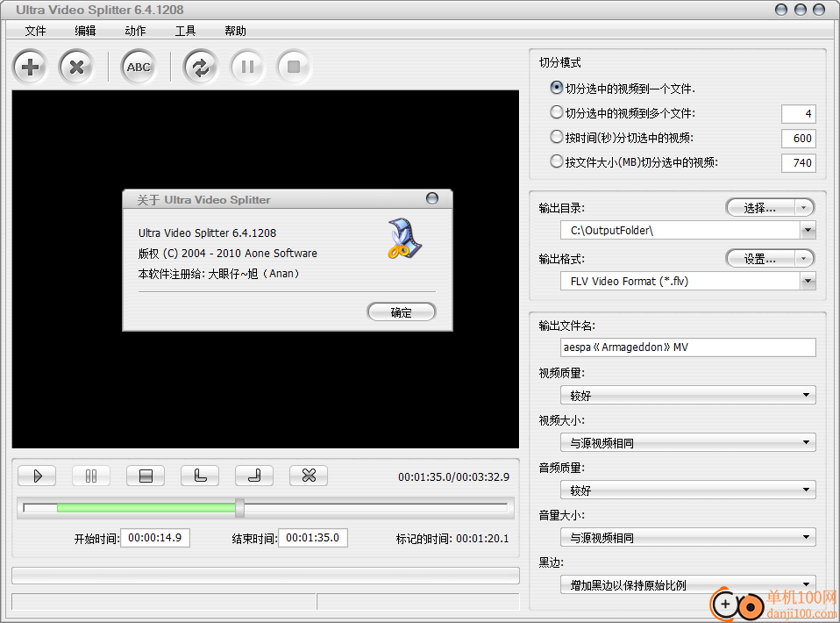Click the toolbar stop conversion icon

pyautogui.click(x=294, y=67)
